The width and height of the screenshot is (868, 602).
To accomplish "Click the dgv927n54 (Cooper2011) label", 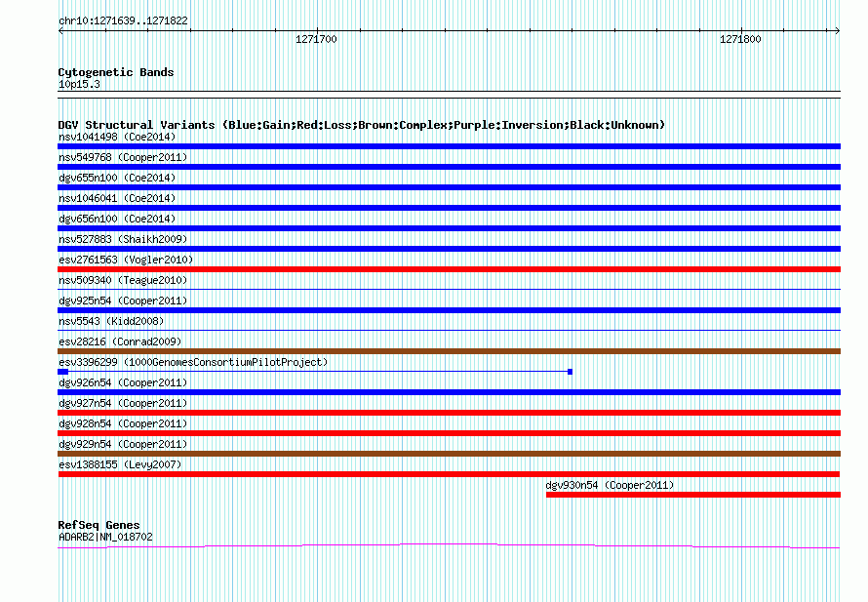I will point(123,403).
